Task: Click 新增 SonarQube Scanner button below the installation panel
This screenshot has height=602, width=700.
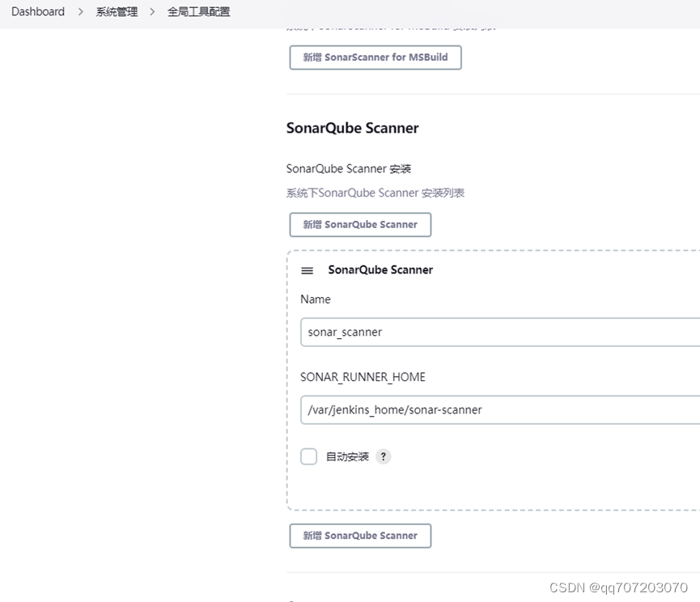Action: click(360, 536)
